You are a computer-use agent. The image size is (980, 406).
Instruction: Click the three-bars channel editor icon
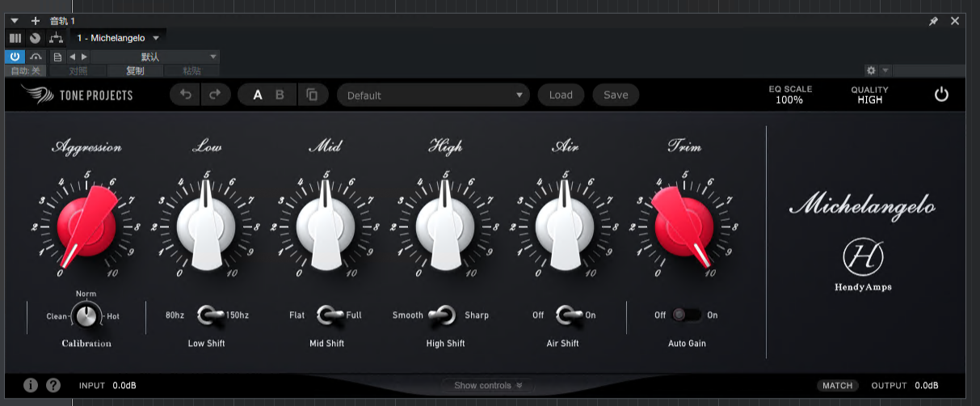[15, 38]
